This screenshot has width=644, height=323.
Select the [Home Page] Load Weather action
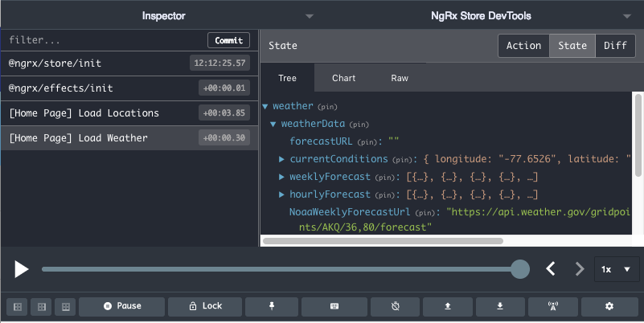click(x=129, y=138)
